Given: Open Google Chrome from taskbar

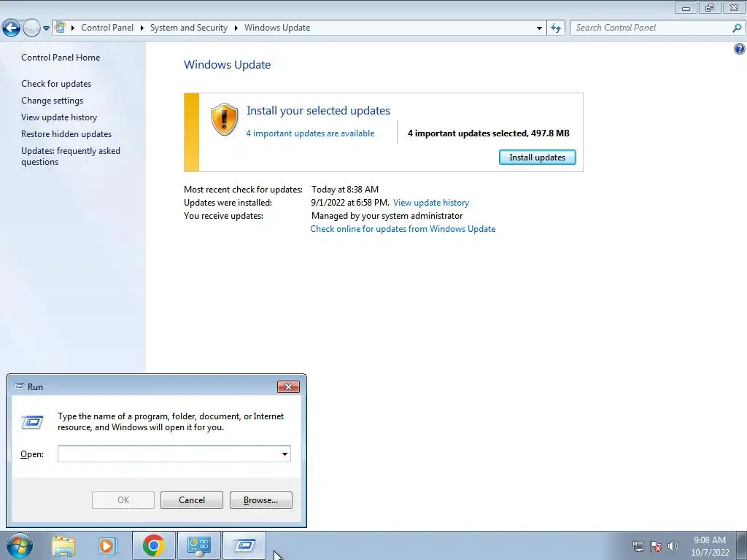Looking at the screenshot, I should [153, 545].
